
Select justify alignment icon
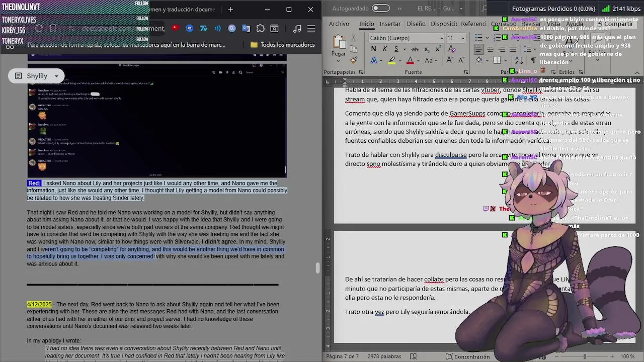513,49
